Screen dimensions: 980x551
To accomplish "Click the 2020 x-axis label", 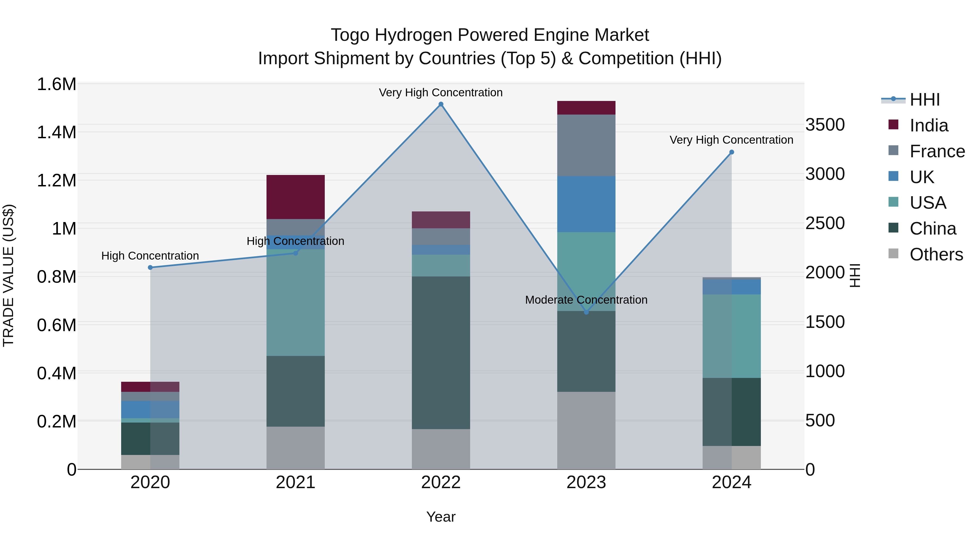I will [x=150, y=482].
